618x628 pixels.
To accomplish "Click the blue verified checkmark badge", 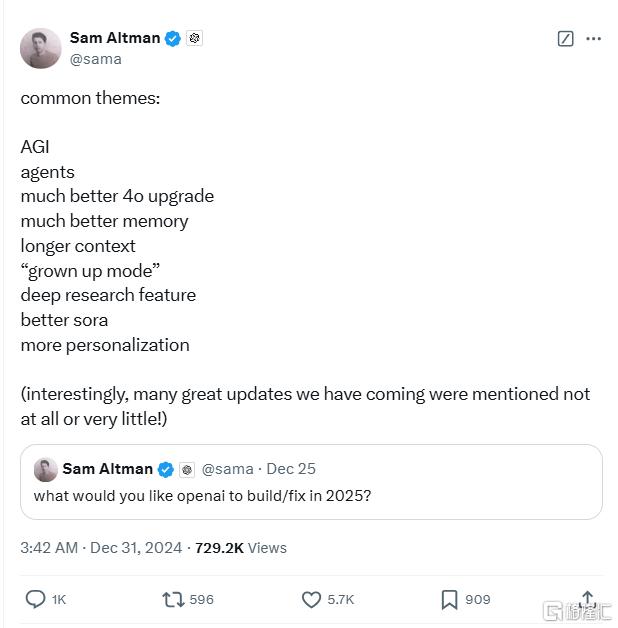I will (173, 38).
